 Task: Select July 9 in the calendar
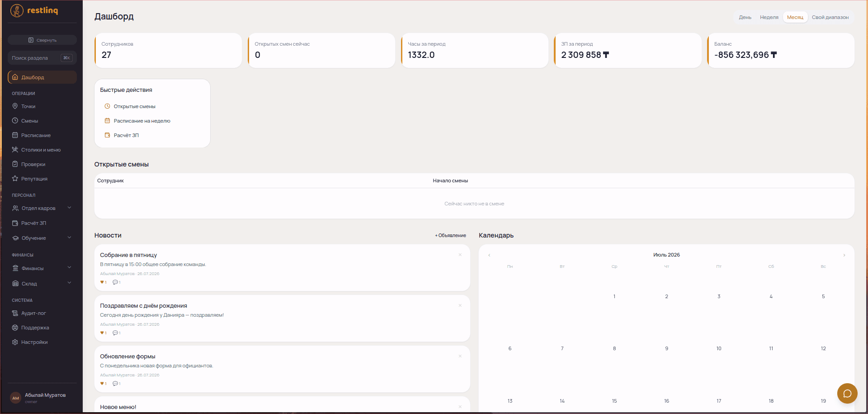[x=666, y=348]
